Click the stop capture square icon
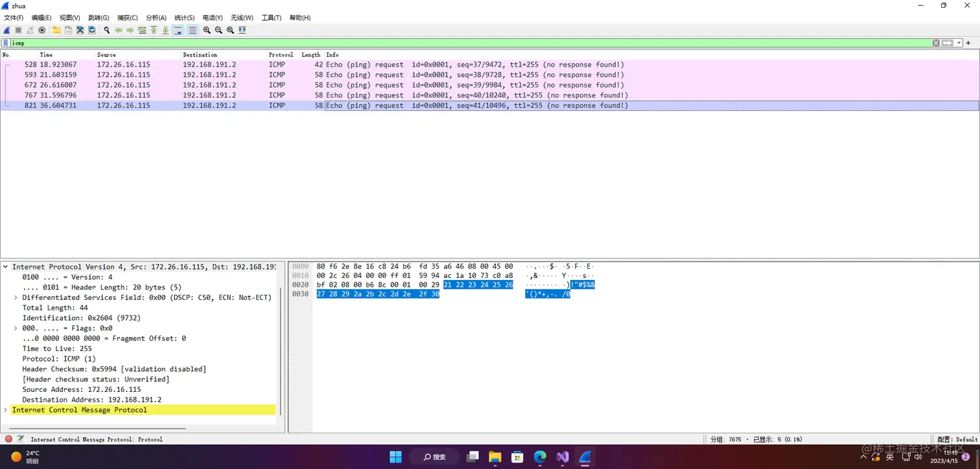Screen dimensions: 980x469 point(19,30)
